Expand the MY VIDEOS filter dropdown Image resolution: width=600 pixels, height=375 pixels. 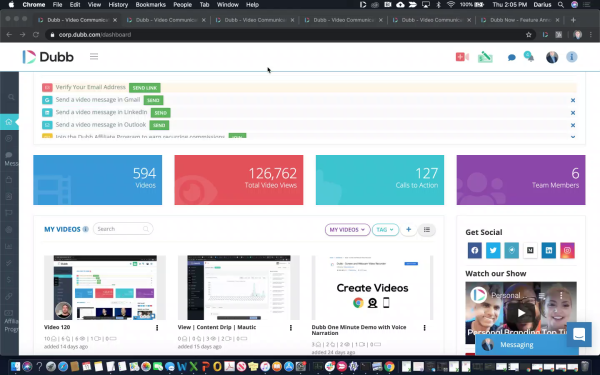coord(347,230)
